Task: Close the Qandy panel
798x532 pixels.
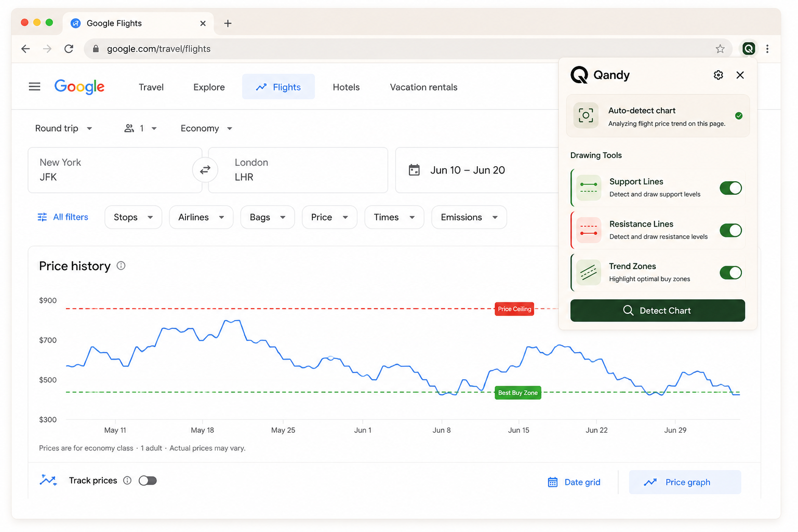Action: (x=740, y=75)
